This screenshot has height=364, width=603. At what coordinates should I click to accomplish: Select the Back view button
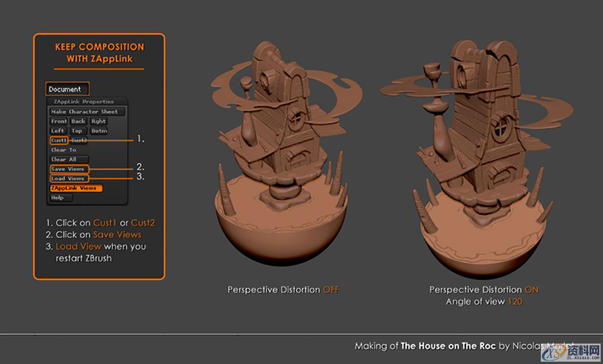(x=78, y=121)
